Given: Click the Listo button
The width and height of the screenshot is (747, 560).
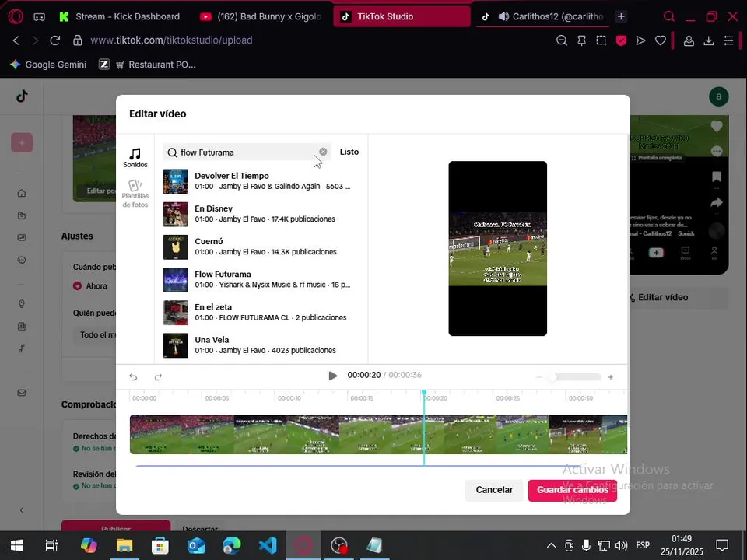Looking at the screenshot, I should pos(349,152).
